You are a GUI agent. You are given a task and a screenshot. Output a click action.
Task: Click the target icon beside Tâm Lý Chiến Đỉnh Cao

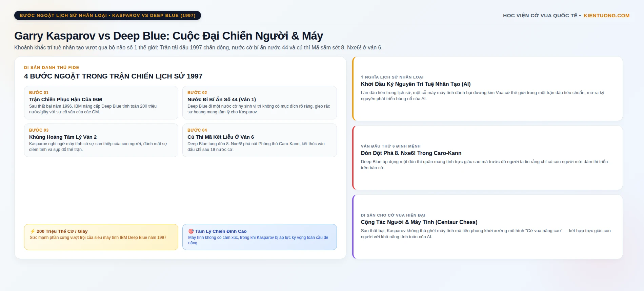(191, 231)
